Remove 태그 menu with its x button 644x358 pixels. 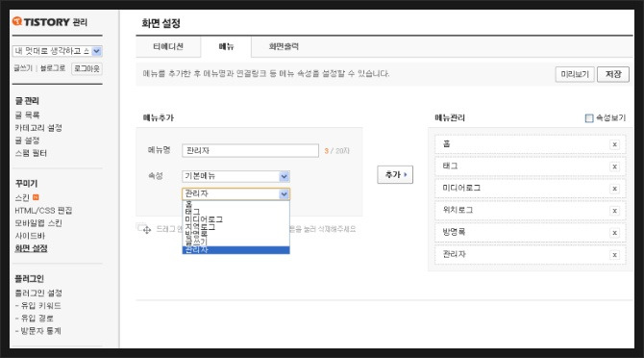pyautogui.click(x=614, y=166)
